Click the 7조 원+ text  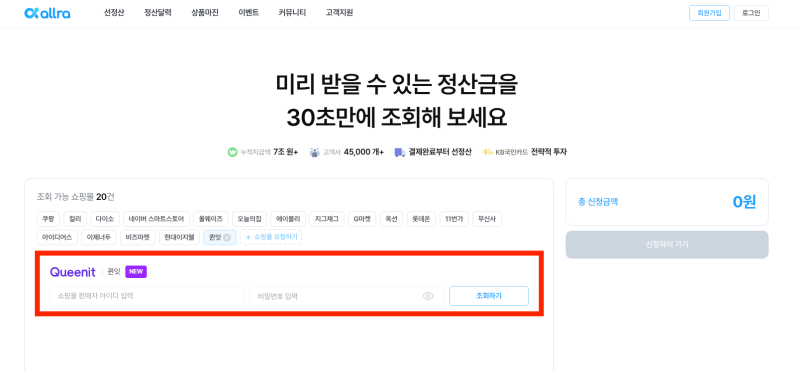point(286,152)
